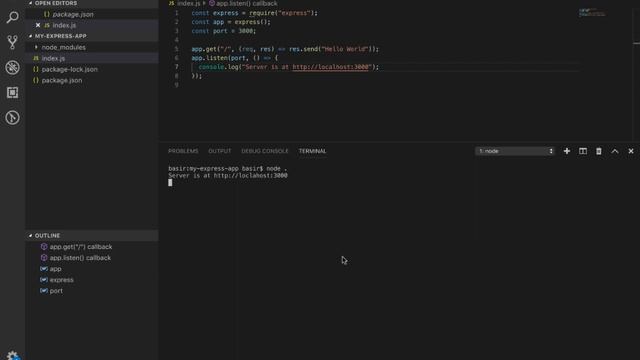The image size is (640, 360).
Task: Open the Source Control view
Action: click(12, 42)
